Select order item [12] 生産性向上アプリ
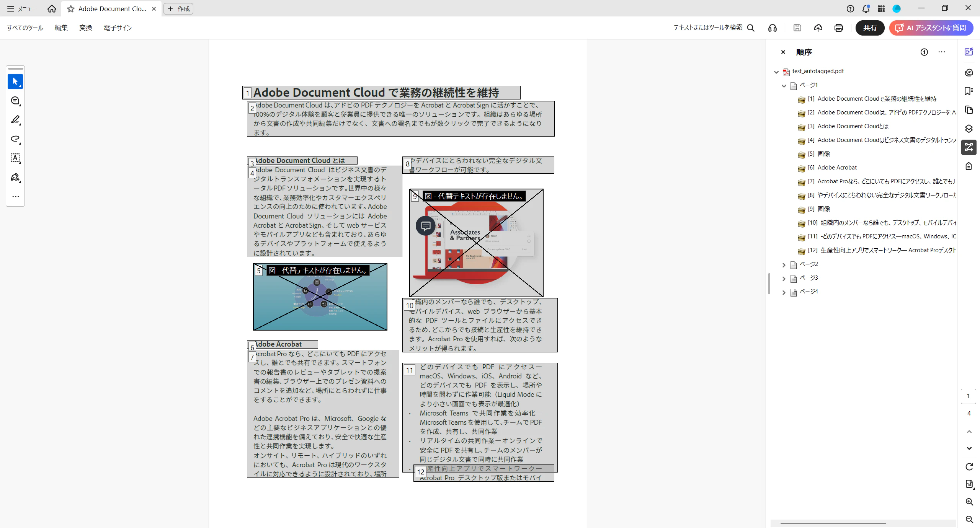Viewport: 980px width, 528px height. 877,250
